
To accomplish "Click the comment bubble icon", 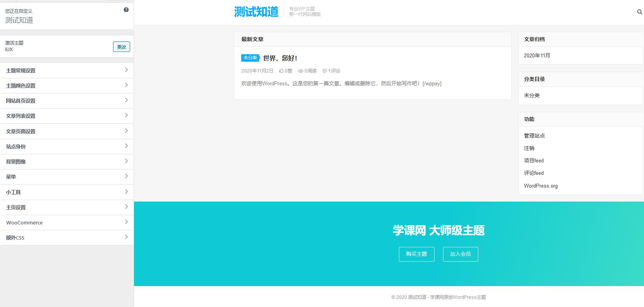I will pyautogui.click(x=325, y=71).
